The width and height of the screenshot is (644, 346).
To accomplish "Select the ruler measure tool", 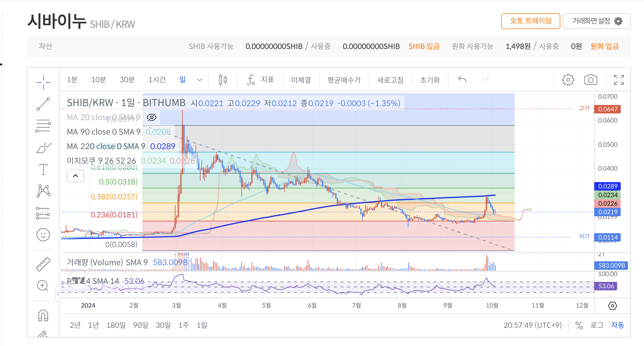I will click(x=43, y=264).
